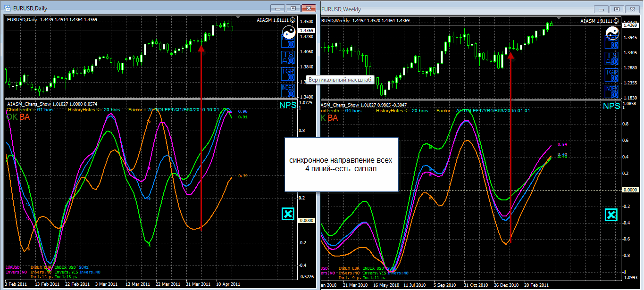Click smiley face next to AIASM in Daily chart
The height and width of the screenshot is (290, 644).
point(293,20)
